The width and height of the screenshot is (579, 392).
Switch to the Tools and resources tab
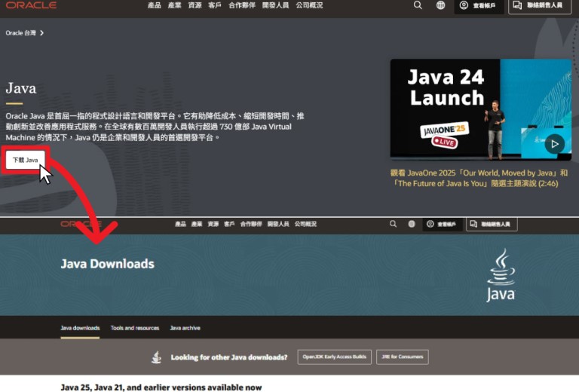[135, 328]
